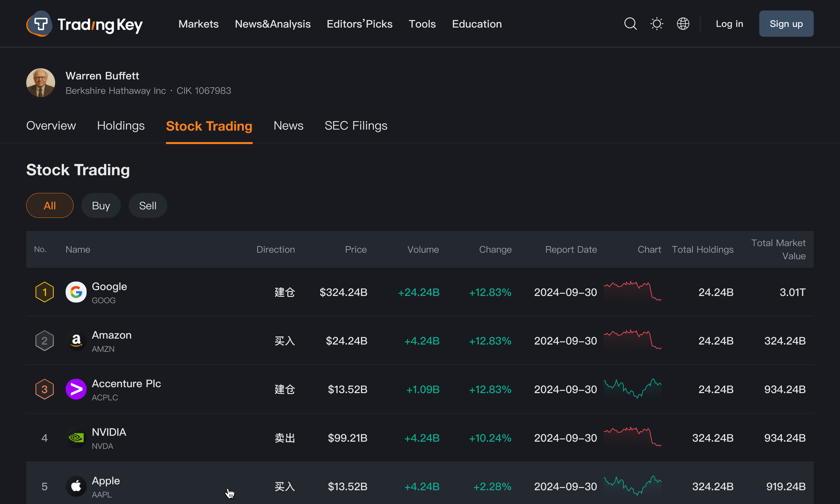The image size is (840, 504).
Task: Click the TradingKey logo
Action: point(84,24)
